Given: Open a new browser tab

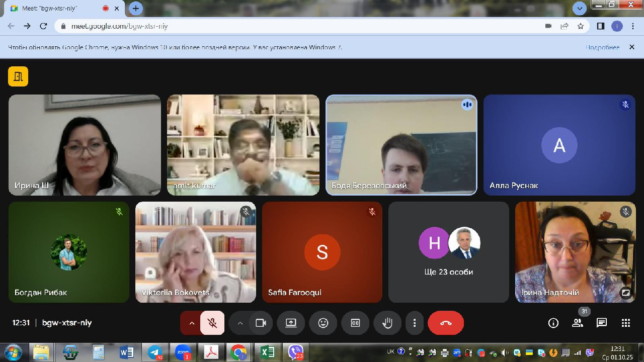Looking at the screenshot, I should pos(135,9).
